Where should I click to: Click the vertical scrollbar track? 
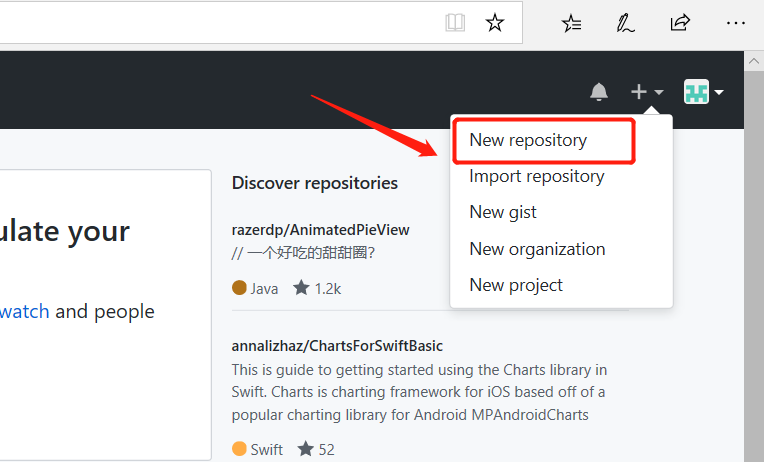tap(754, 266)
